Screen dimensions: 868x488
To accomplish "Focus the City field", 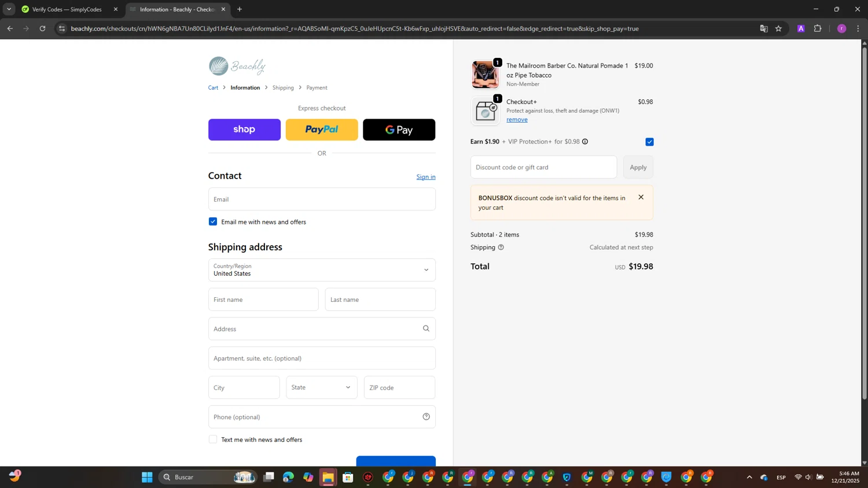I will click(x=244, y=387).
